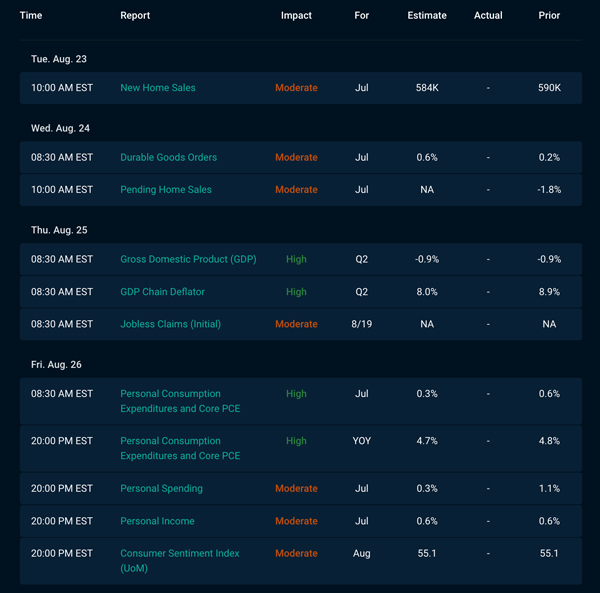The height and width of the screenshot is (593, 600).
Task: Select the Thu. Aug. 25 date heading
Action: pyautogui.click(x=59, y=230)
